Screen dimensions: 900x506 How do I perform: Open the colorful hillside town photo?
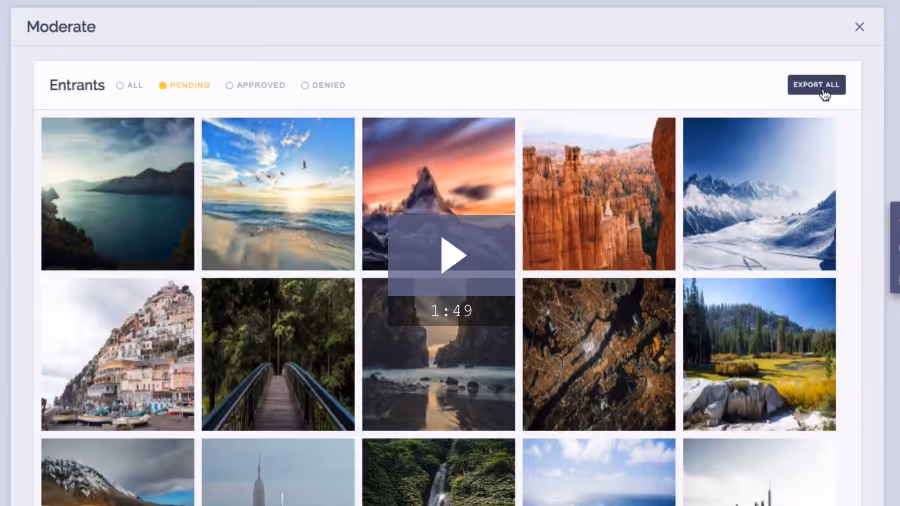click(118, 355)
